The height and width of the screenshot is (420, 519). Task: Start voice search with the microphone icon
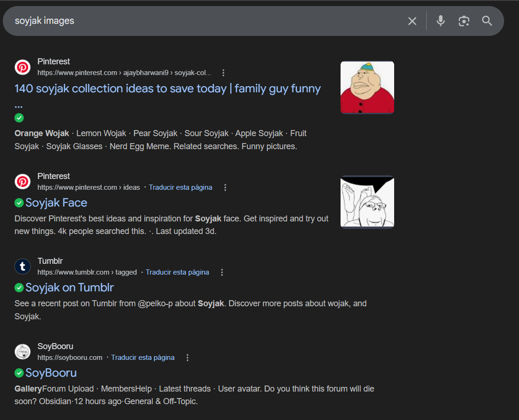tap(440, 21)
